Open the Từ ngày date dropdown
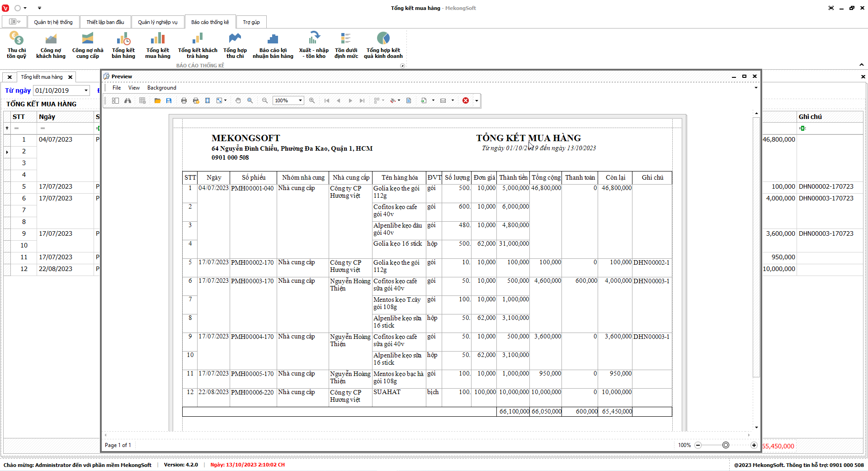Screen dimensions: 868x471 (x=86, y=90)
